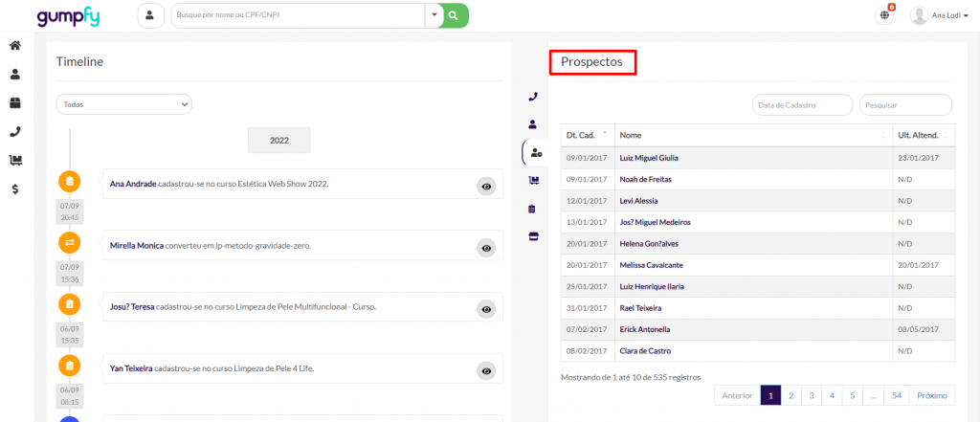
Task: Click the globe notifications icon
Action: point(883,15)
